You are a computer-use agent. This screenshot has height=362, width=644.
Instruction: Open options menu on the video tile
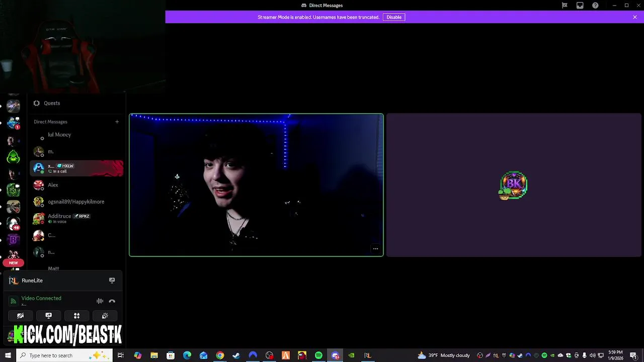click(x=375, y=249)
